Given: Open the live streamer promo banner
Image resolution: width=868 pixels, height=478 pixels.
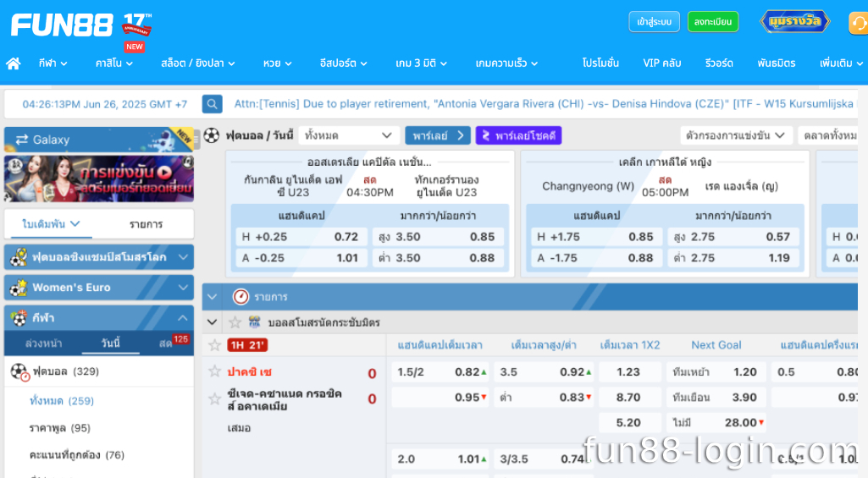Looking at the screenshot, I should click(x=99, y=179).
